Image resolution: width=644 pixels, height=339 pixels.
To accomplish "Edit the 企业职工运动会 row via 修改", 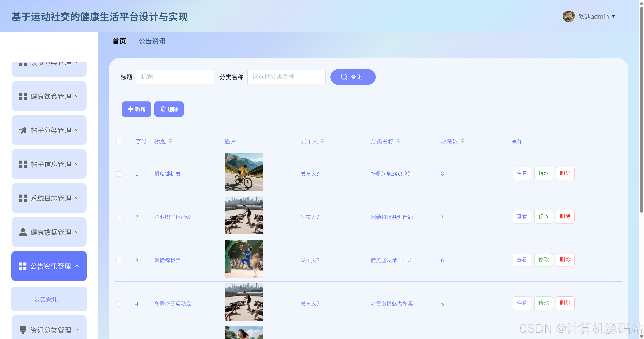I will (x=543, y=216).
